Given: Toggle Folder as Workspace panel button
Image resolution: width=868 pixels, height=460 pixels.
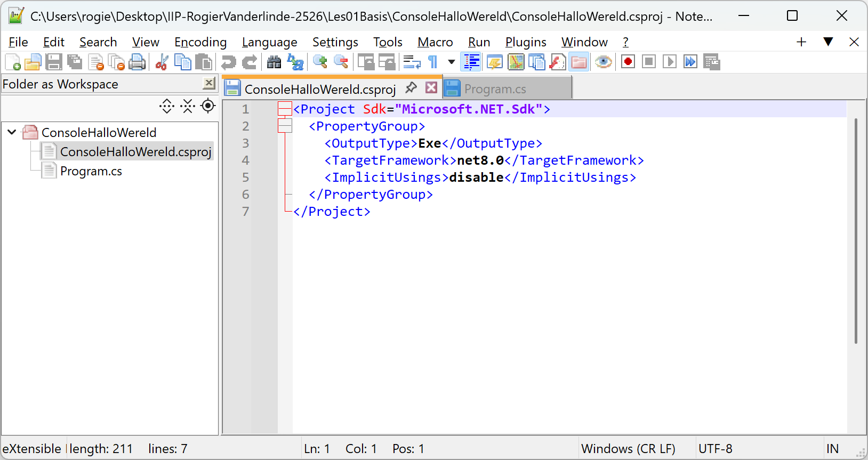Looking at the screenshot, I should (x=579, y=62).
